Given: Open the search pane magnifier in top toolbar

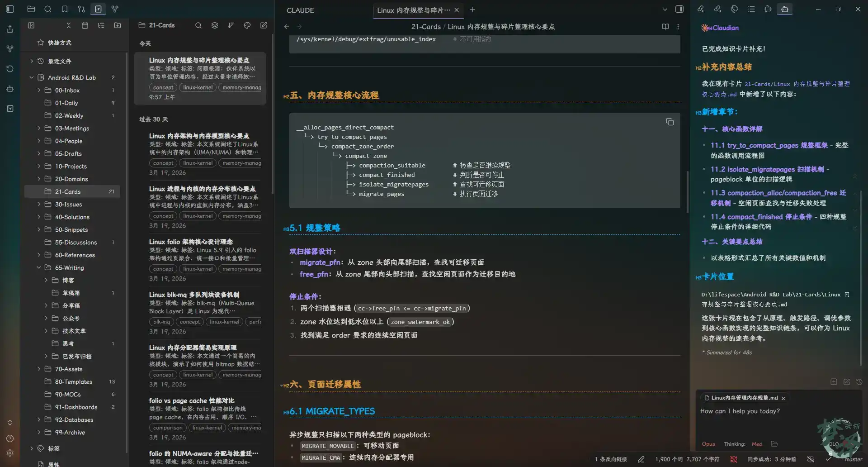Looking at the screenshot, I should coord(48,9).
